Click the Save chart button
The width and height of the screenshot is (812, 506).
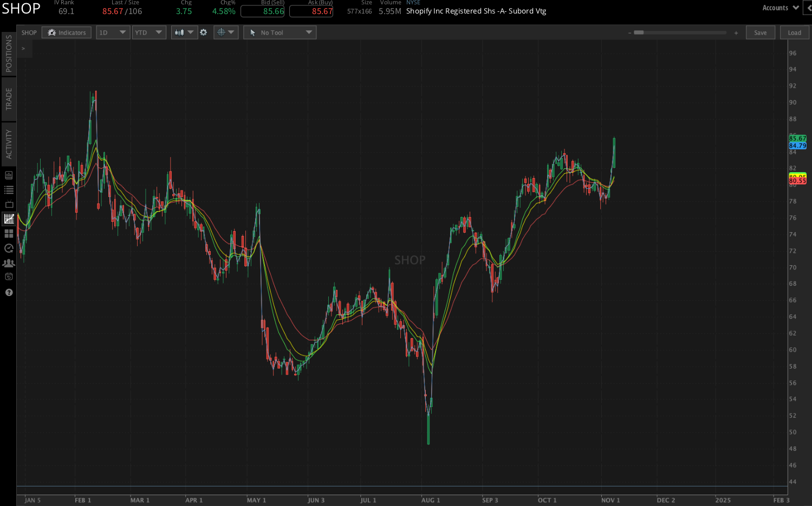coord(761,32)
